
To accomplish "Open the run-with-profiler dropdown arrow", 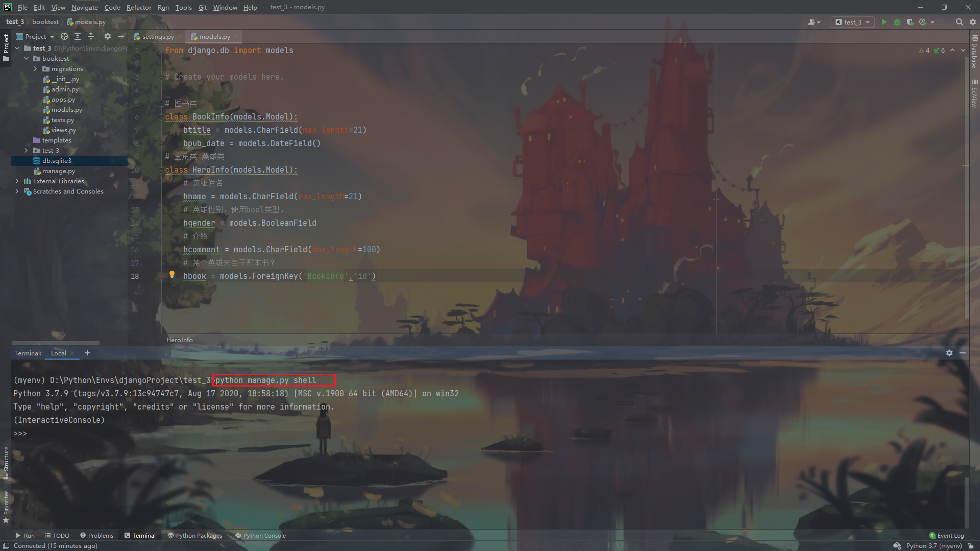I will [x=933, y=22].
